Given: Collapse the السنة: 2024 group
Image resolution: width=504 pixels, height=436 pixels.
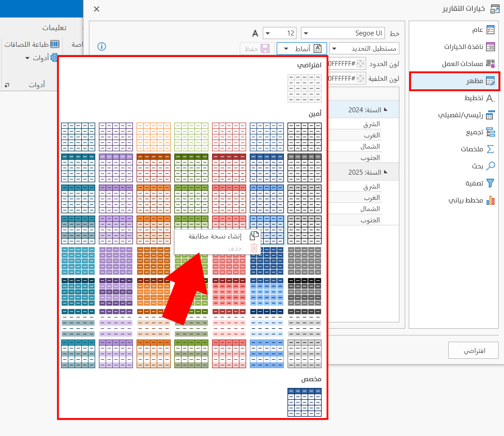Looking at the screenshot, I should [385, 110].
